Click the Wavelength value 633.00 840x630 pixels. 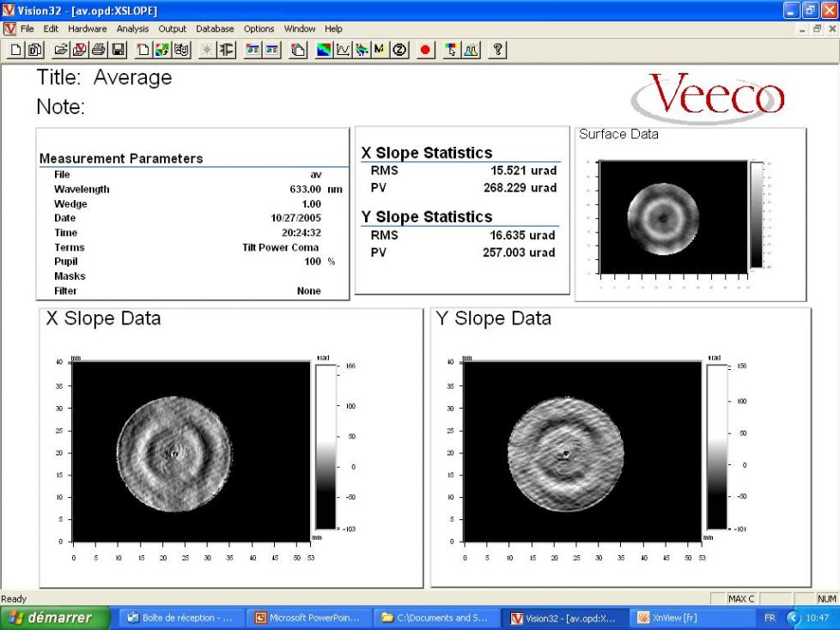(306, 190)
